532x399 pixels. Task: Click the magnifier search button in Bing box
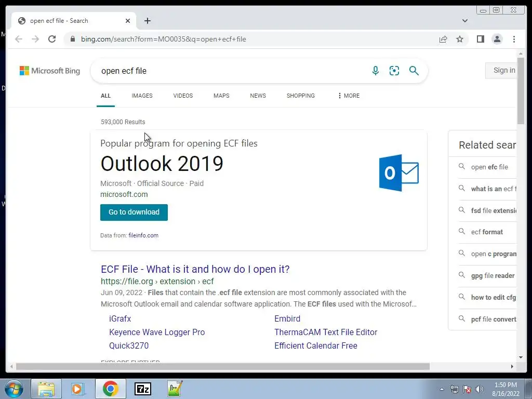click(414, 71)
